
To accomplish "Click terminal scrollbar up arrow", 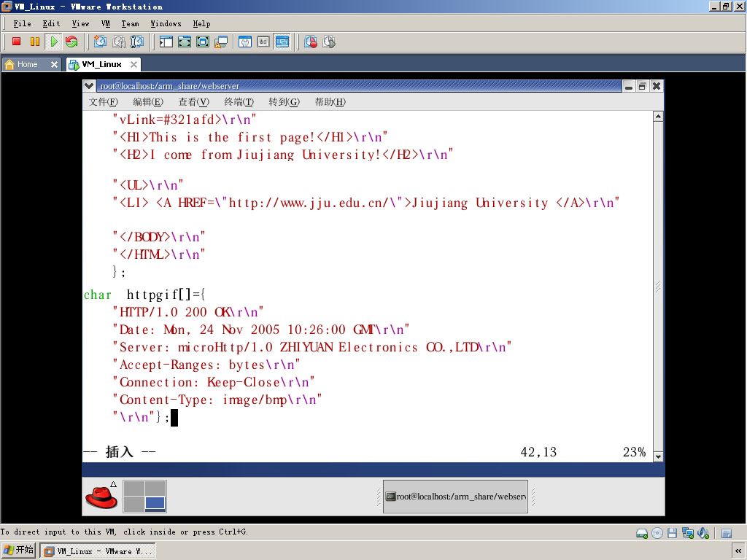I will pyautogui.click(x=658, y=117).
